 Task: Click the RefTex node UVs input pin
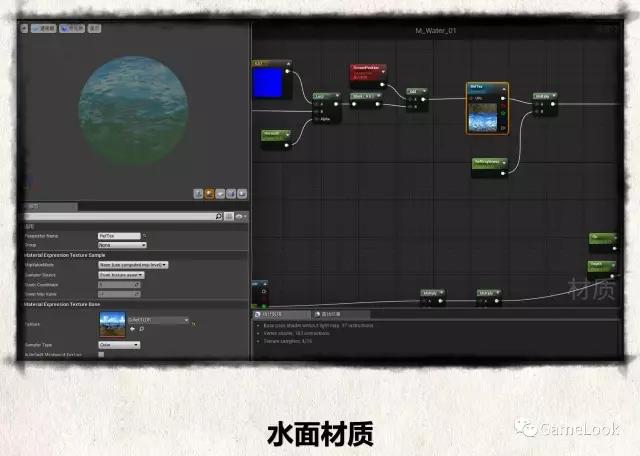[471, 98]
